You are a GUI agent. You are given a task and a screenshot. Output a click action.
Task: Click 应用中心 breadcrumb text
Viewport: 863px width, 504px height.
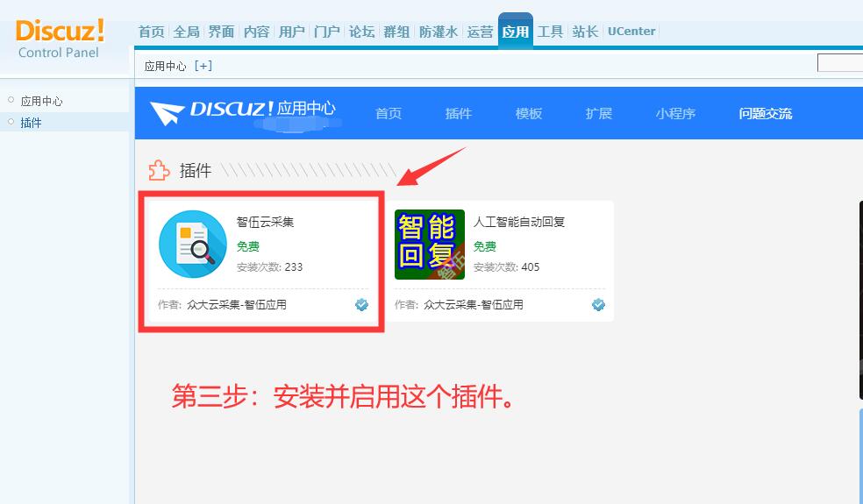click(x=165, y=66)
